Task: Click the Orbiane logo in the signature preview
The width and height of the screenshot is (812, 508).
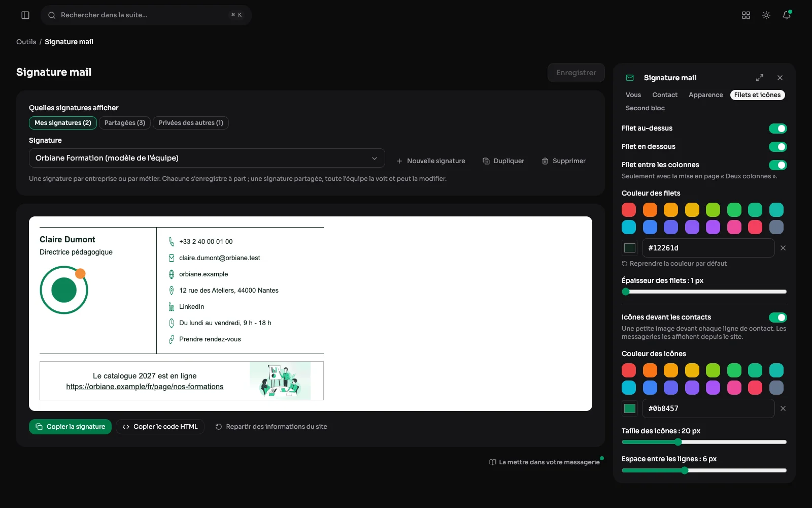Action: tap(64, 290)
